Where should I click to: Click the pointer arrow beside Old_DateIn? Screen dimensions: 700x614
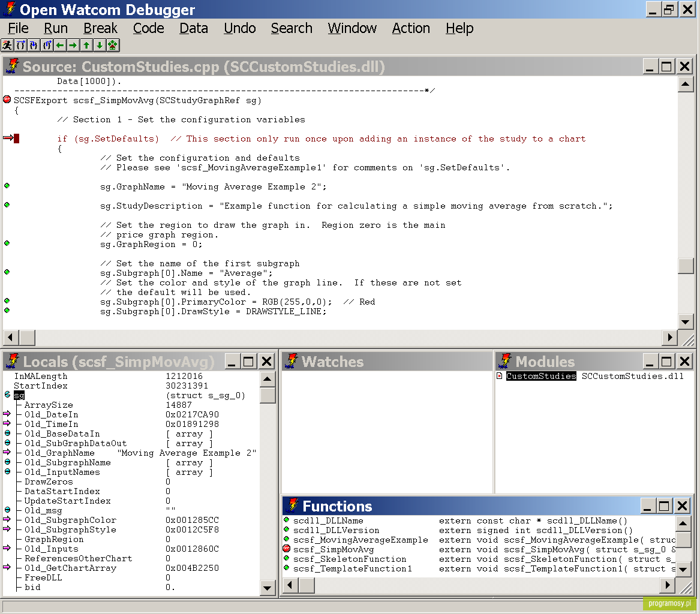(7, 414)
